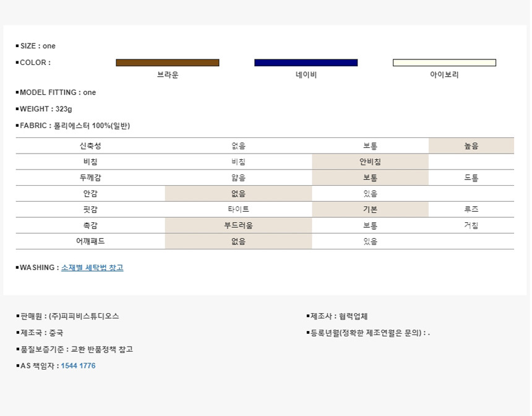Screen dimensions: 532x416
Task: Click 얇음 in the 두께감 row
Action: (238, 178)
